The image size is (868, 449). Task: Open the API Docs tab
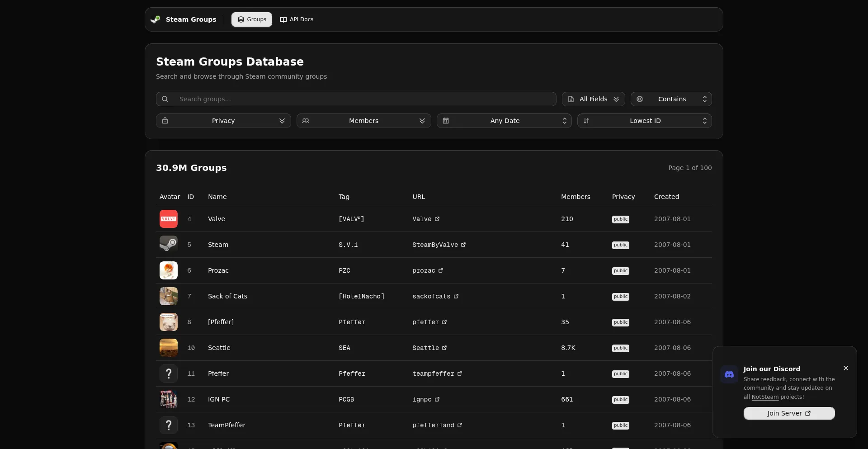pos(297,19)
